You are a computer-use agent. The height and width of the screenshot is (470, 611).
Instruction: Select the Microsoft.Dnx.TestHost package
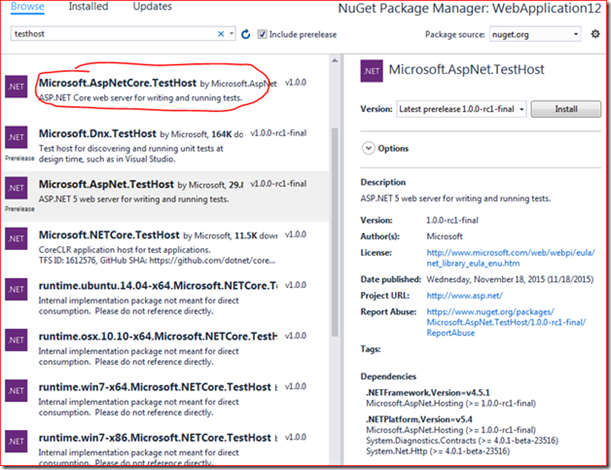pyautogui.click(x=166, y=146)
